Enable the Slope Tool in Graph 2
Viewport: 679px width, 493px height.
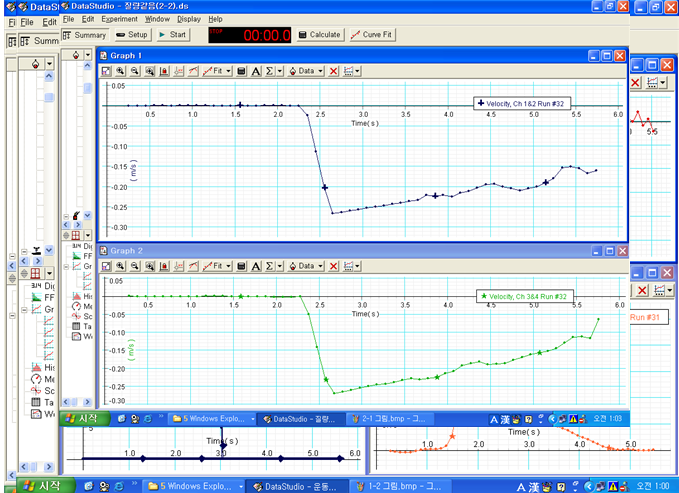pos(193,266)
